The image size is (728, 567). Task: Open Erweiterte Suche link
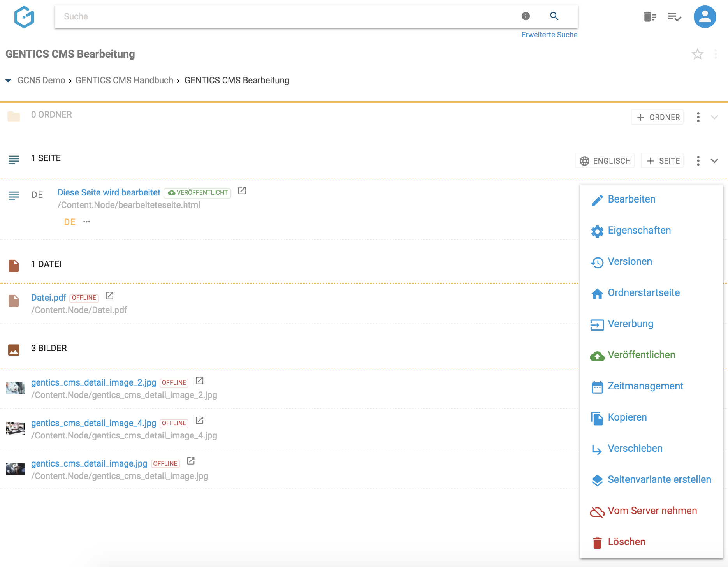pyautogui.click(x=549, y=35)
